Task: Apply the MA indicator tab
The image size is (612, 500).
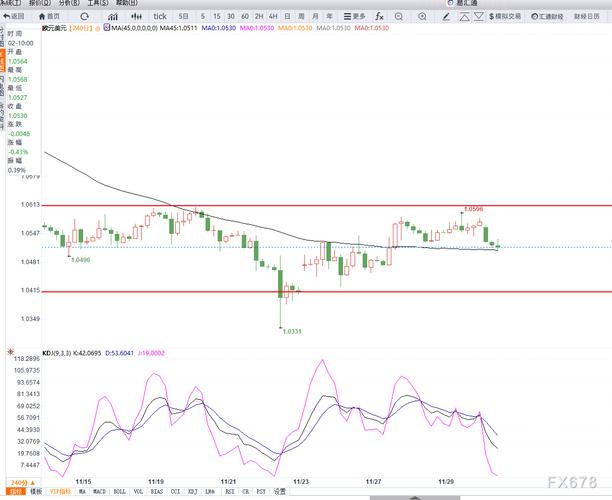Action: coord(82,491)
